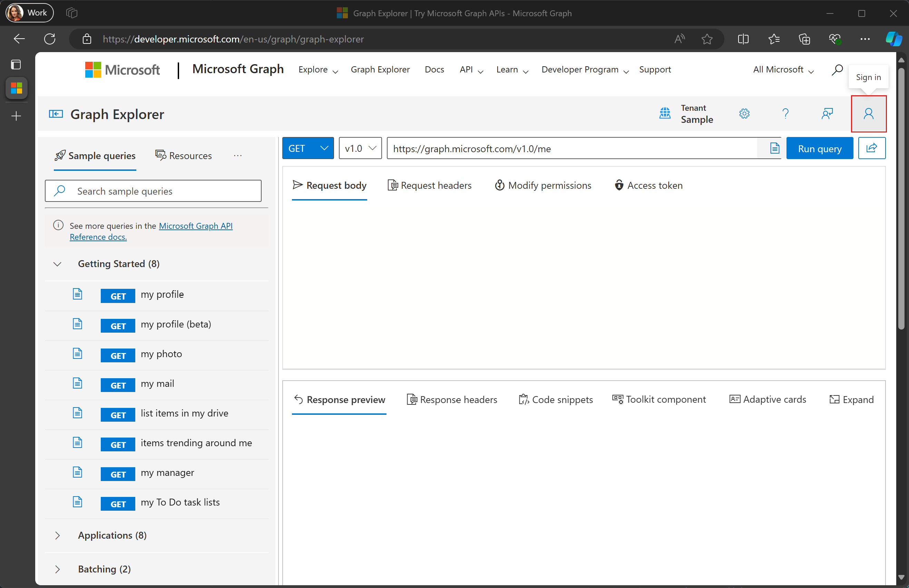Click the Microsoft Graph API Reference docs link

pyautogui.click(x=151, y=231)
